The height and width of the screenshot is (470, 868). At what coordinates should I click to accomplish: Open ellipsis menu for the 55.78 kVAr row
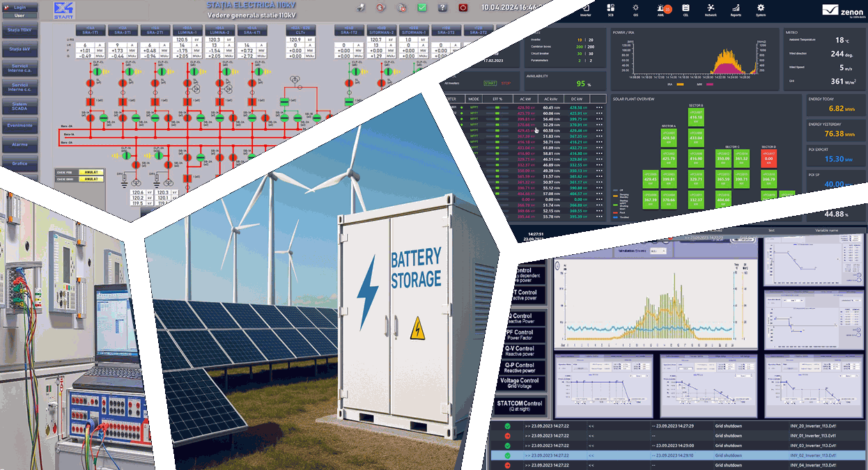coord(598,217)
